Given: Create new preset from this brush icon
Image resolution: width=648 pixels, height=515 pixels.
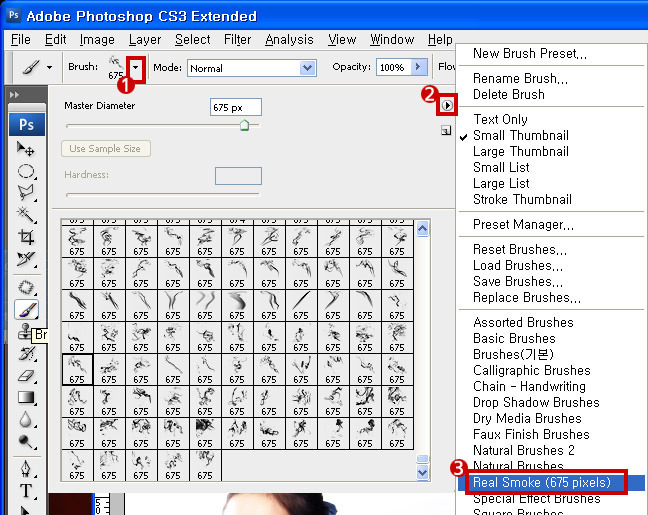Looking at the screenshot, I should coord(446,131).
